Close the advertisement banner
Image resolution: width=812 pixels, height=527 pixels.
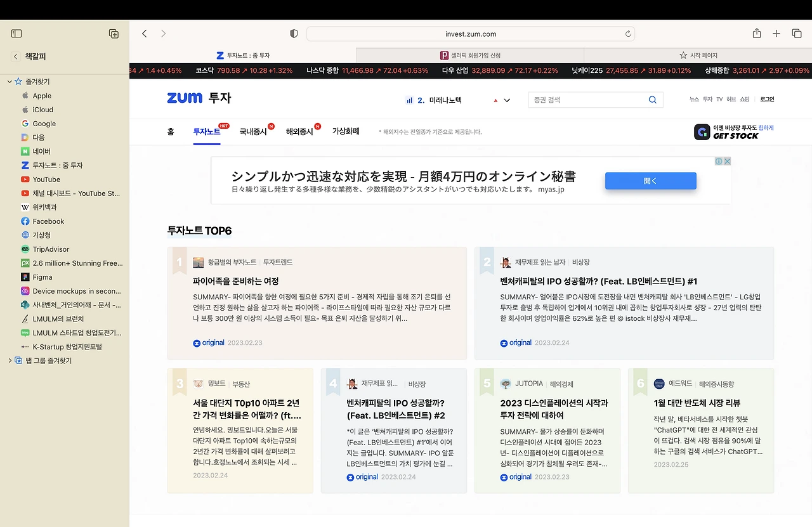[x=728, y=161]
